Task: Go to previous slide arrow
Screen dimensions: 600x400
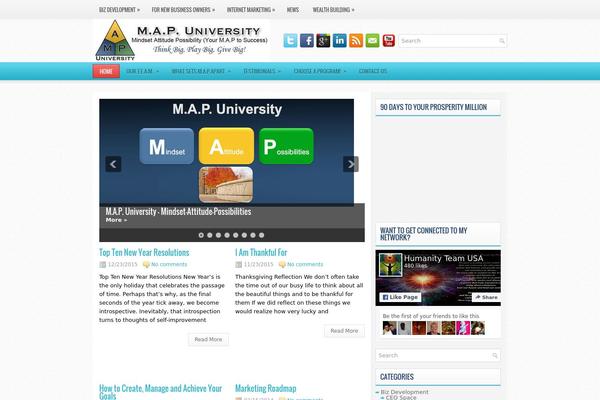Action: [x=113, y=164]
